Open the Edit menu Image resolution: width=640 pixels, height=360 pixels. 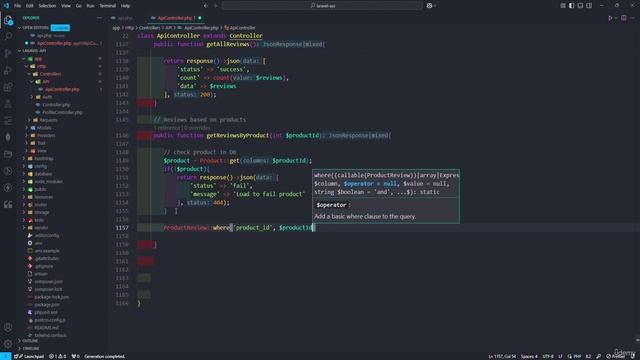pyautogui.click(x=29, y=6)
